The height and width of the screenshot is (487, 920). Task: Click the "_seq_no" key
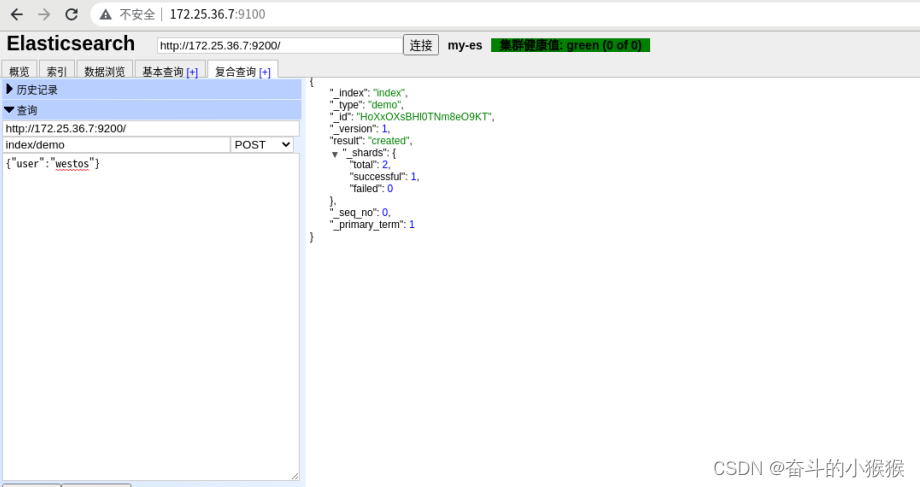click(x=354, y=212)
